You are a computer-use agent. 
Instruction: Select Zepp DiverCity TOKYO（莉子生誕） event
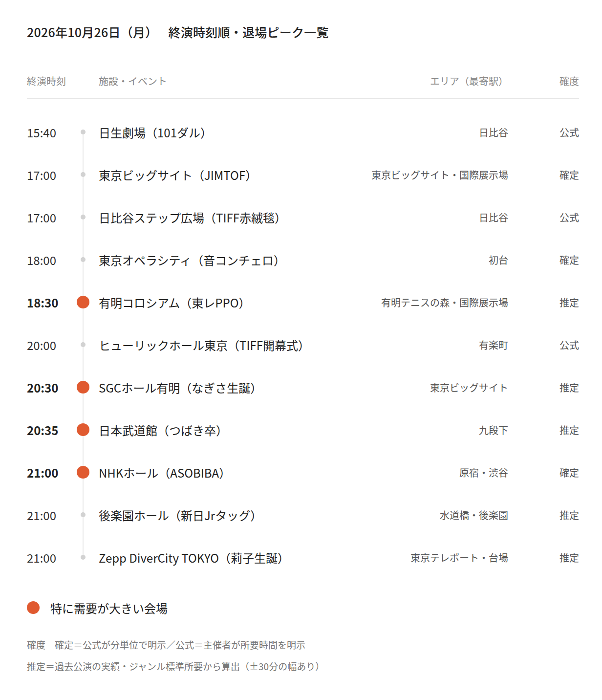click(x=191, y=558)
